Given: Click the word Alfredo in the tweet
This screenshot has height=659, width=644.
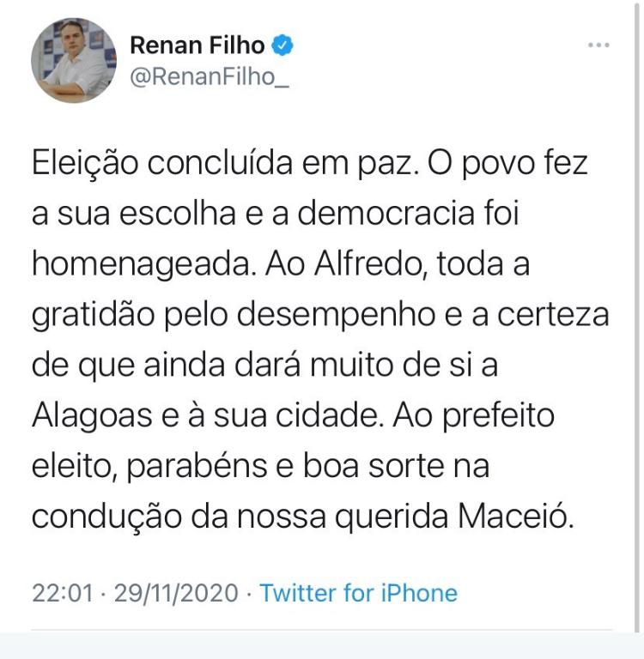Looking at the screenshot, I should (368, 264).
